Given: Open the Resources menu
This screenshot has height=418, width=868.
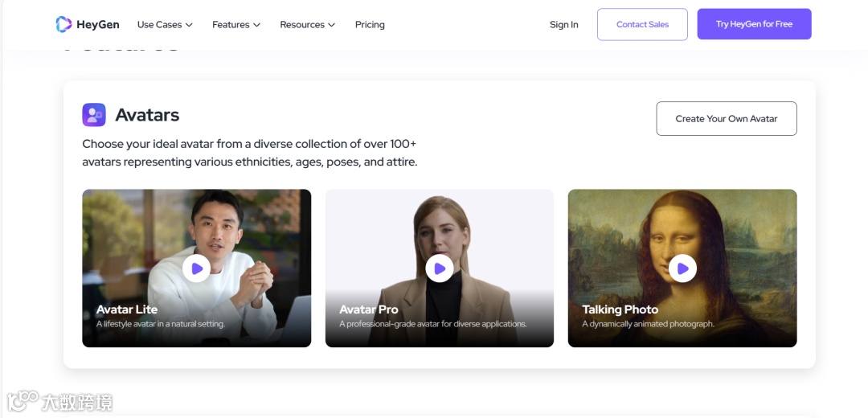Looking at the screenshot, I should click(308, 24).
